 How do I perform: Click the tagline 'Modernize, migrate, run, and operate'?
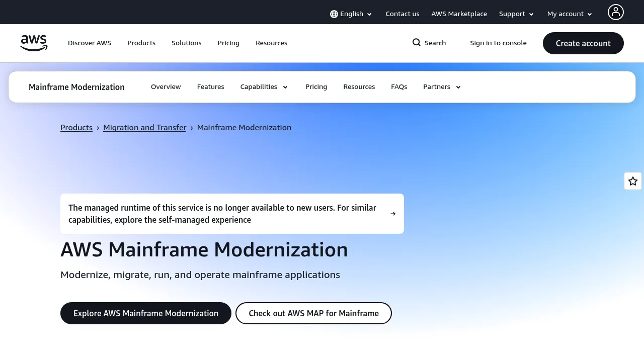tap(200, 275)
